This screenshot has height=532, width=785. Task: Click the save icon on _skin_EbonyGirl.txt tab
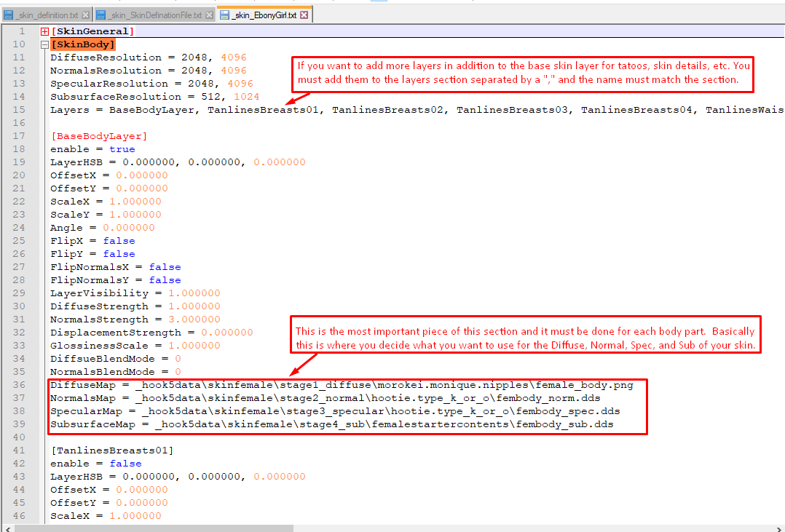[225, 15]
